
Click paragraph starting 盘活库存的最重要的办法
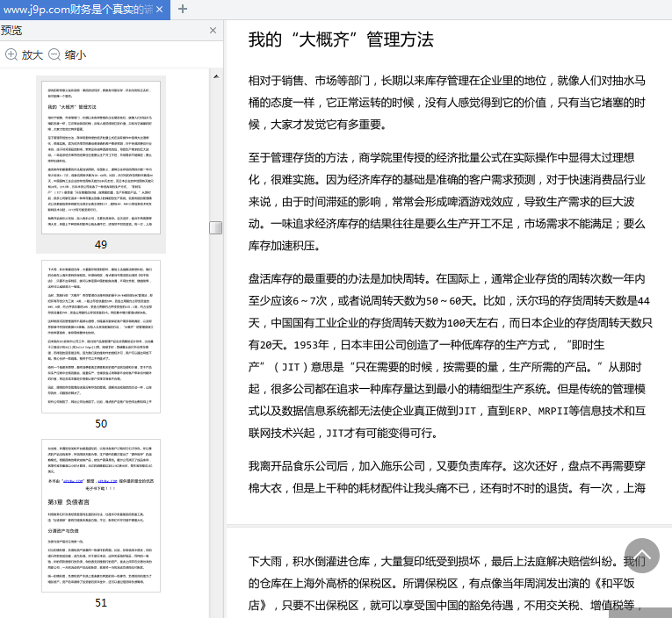pos(450,356)
